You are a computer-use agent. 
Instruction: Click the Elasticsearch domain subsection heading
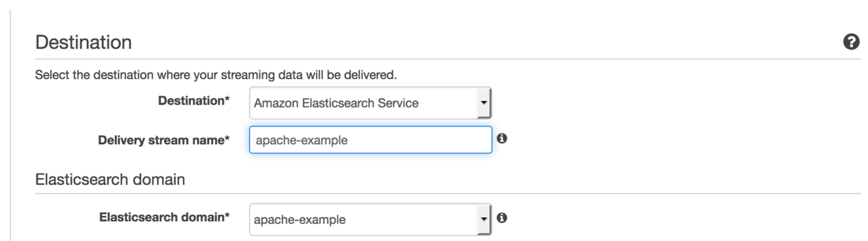pyautogui.click(x=110, y=179)
